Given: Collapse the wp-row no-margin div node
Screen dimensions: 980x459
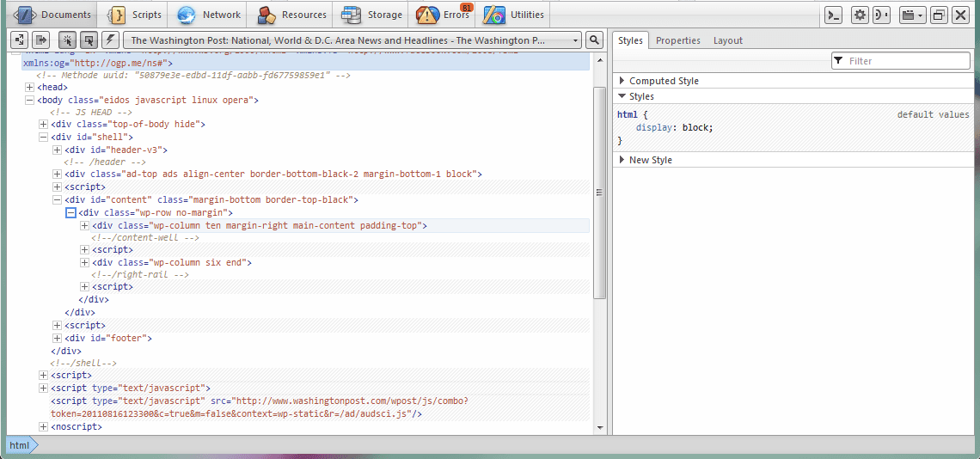Looking at the screenshot, I should click(x=71, y=212).
